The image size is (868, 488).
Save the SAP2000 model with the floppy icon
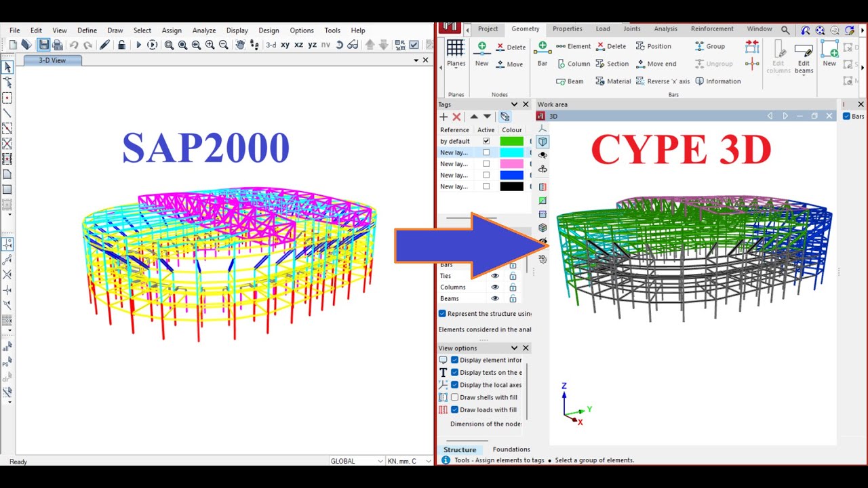click(x=43, y=45)
